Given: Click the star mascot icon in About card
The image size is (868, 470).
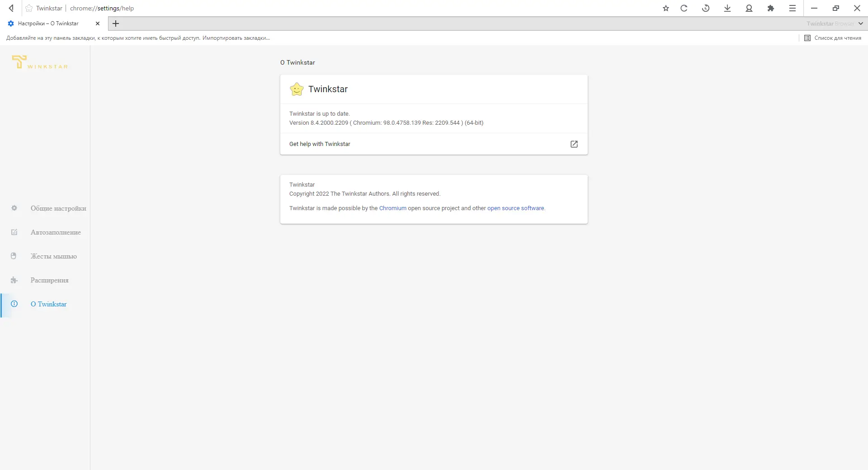Looking at the screenshot, I should tap(297, 89).
